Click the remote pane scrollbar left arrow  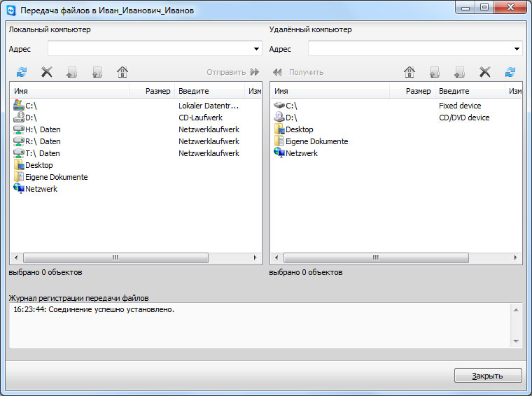point(276,257)
